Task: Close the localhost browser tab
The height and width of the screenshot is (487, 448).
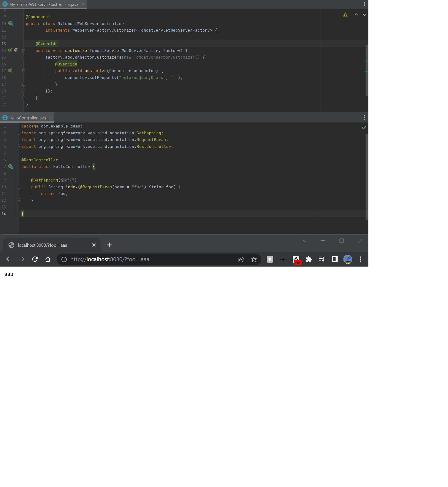Action: click(x=94, y=245)
